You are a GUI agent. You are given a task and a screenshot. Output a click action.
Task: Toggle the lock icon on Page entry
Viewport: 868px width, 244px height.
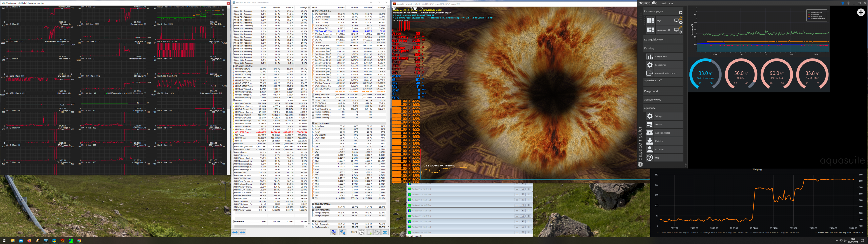pos(681,19)
